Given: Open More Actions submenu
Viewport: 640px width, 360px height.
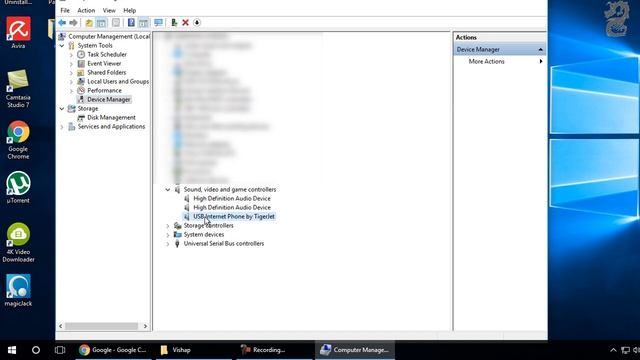Looking at the screenshot, I should click(487, 62).
